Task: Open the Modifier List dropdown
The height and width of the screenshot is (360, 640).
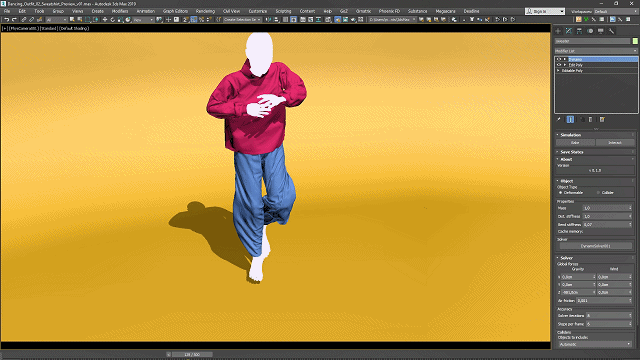Action: click(x=596, y=51)
